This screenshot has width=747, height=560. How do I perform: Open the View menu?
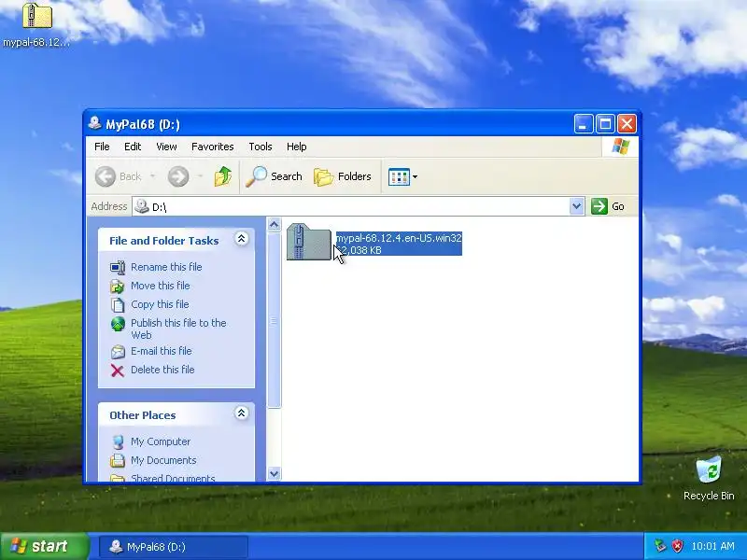pyautogui.click(x=166, y=147)
